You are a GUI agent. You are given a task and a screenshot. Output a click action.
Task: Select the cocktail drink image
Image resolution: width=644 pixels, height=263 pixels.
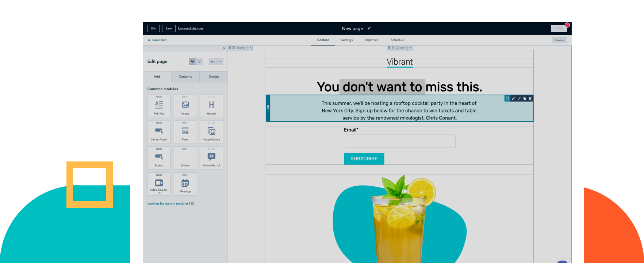(399, 219)
